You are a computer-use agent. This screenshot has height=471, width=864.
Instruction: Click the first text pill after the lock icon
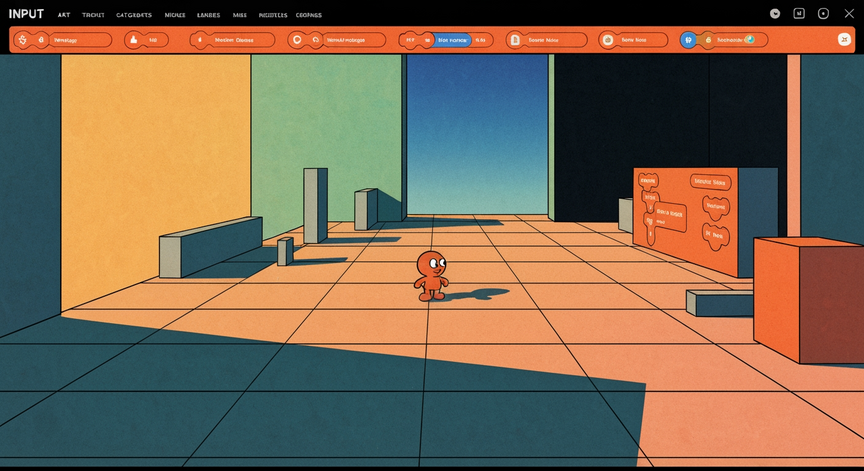point(80,40)
